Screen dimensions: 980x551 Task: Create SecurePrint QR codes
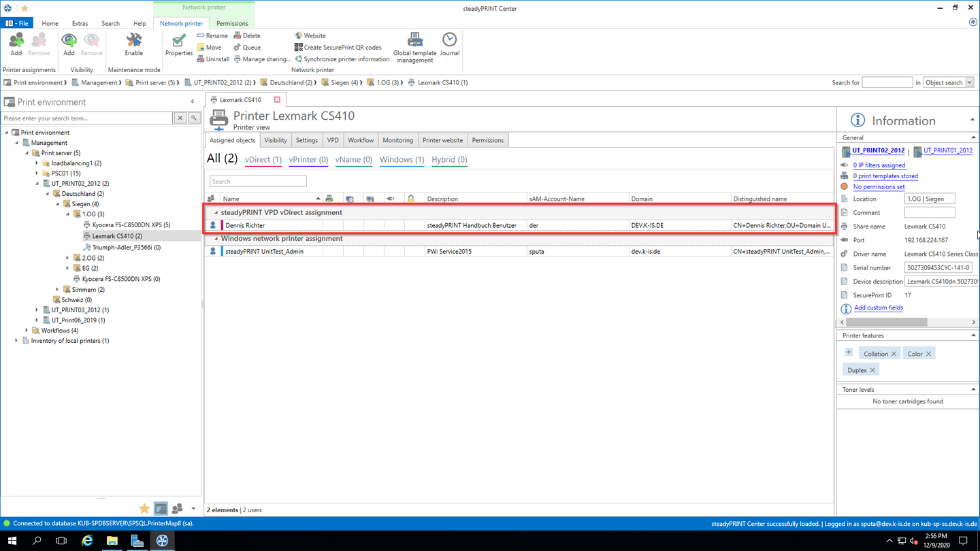tap(338, 48)
